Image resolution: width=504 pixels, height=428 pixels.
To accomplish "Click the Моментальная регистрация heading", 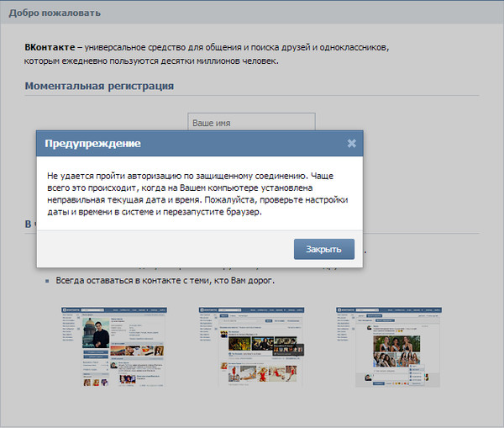I will click(99, 86).
